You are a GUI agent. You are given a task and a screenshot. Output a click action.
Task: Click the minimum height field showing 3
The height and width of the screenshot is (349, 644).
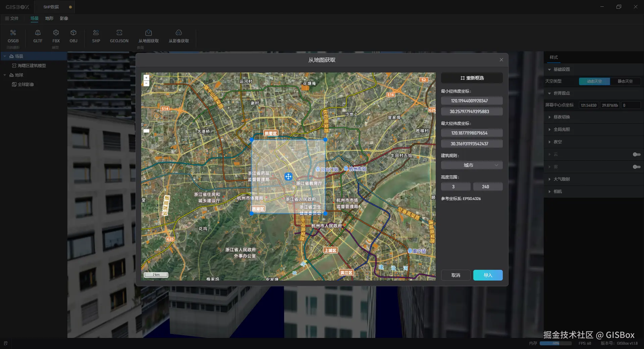tap(455, 187)
